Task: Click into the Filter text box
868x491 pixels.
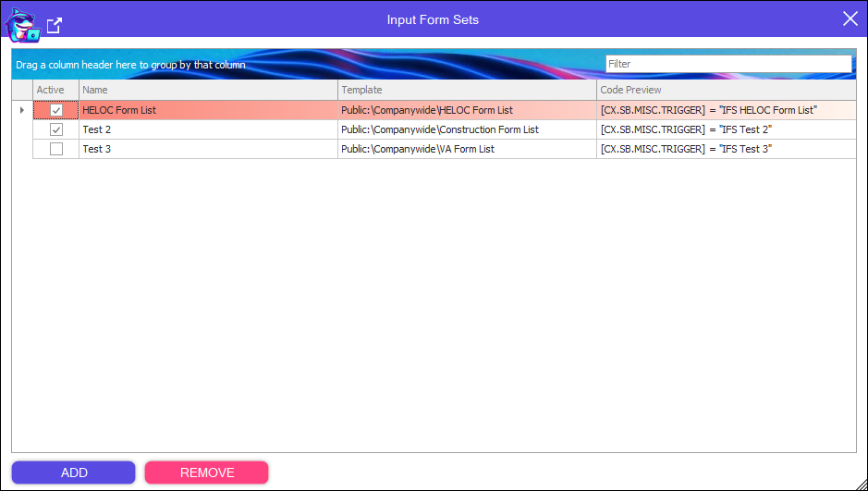Action: click(x=727, y=64)
